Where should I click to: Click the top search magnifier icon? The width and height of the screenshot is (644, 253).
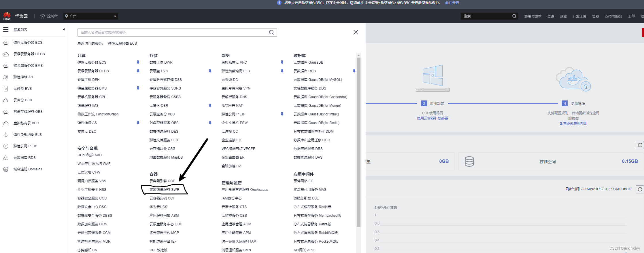click(x=514, y=16)
